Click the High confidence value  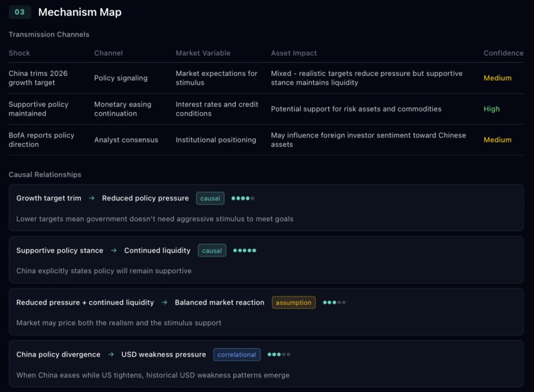492,109
